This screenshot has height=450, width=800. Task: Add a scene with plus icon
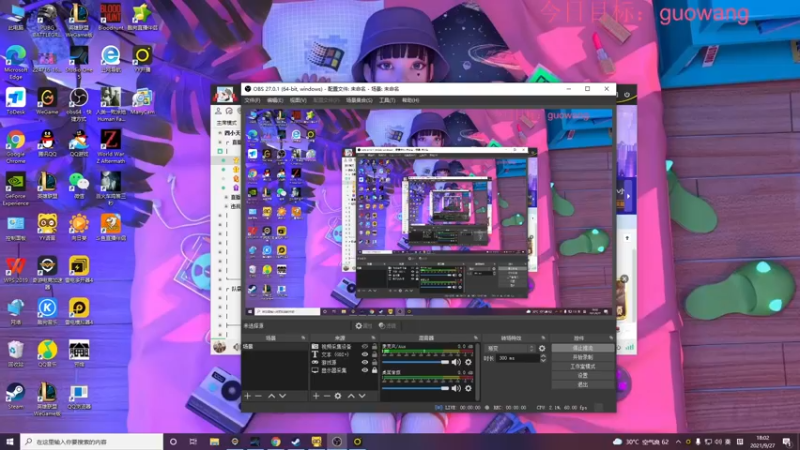[247, 396]
